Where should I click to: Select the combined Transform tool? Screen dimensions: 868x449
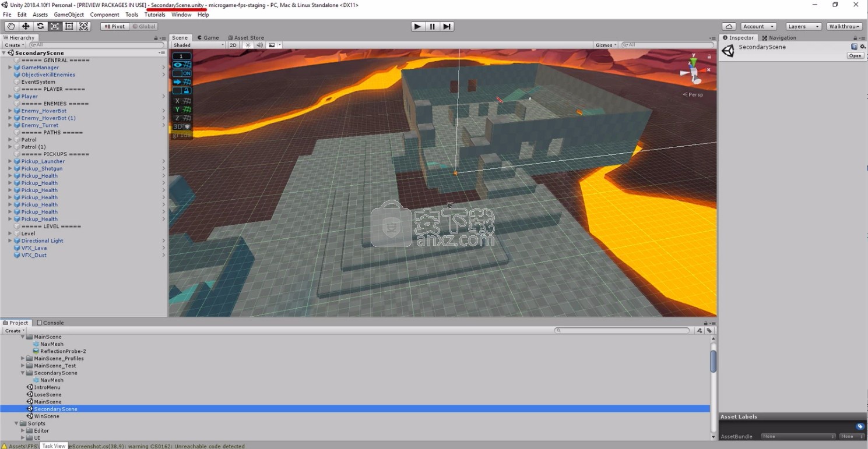tap(84, 26)
